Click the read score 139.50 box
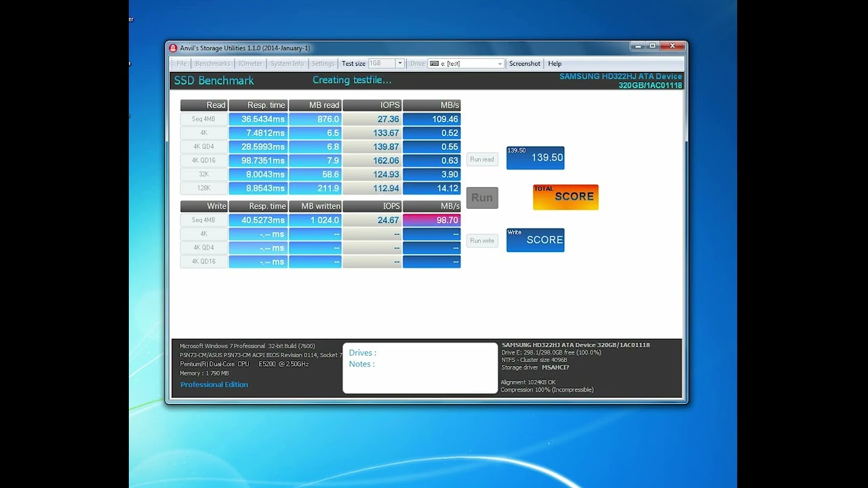This screenshot has width=868, height=488. click(x=535, y=158)
